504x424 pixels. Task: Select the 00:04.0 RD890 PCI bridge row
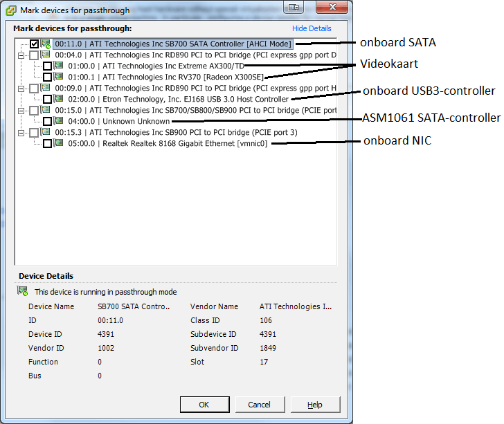pyautogui.click(x=195, y=55)
